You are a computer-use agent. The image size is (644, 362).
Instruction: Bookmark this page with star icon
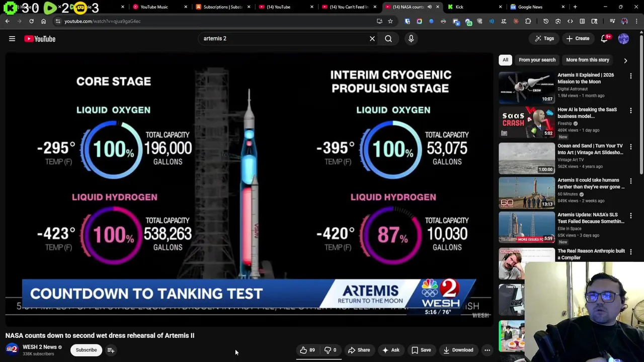coord(390,21)
